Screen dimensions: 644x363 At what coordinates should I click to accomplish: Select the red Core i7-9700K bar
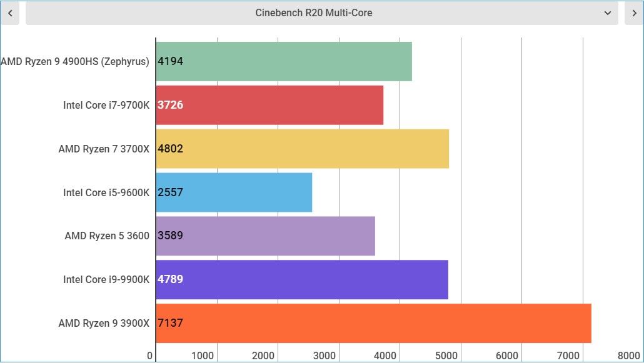[269, 105]
